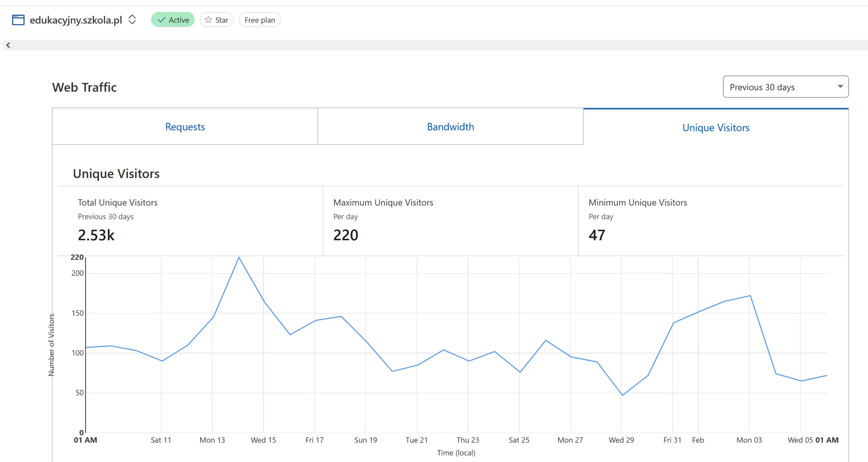Star this domain
This screenshot has width=868, height=462.
[217, 20]
